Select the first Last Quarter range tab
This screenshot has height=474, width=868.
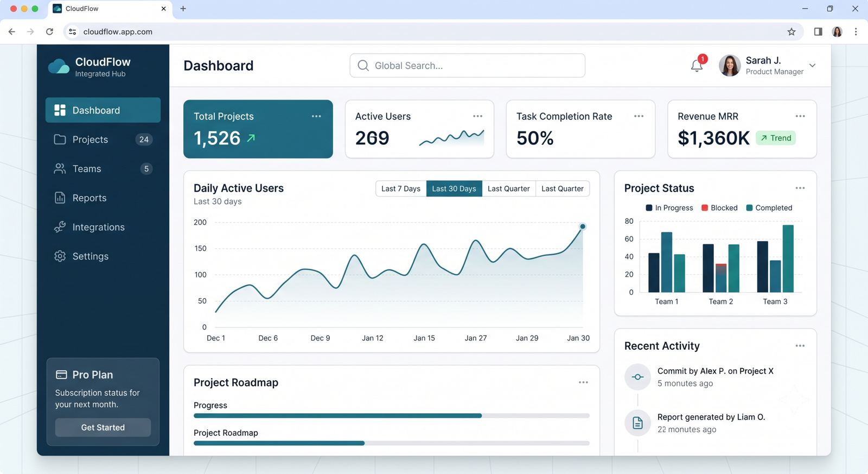click(x=509, y=188)
